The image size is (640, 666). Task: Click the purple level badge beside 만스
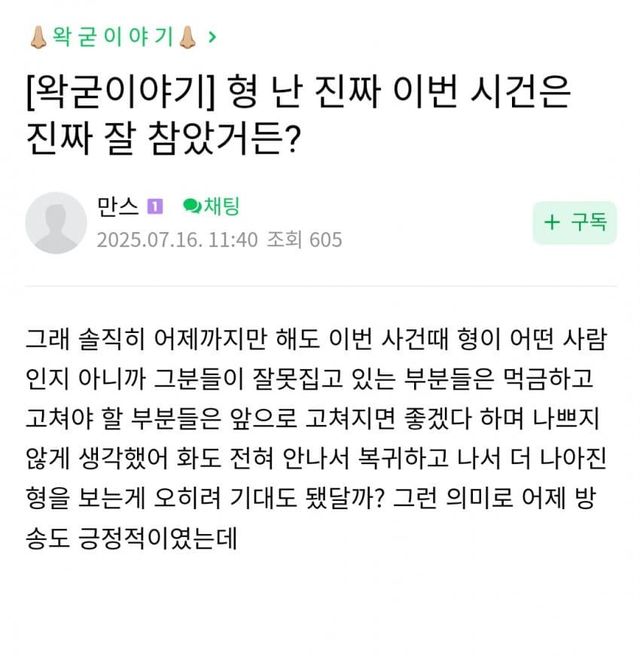155,208
